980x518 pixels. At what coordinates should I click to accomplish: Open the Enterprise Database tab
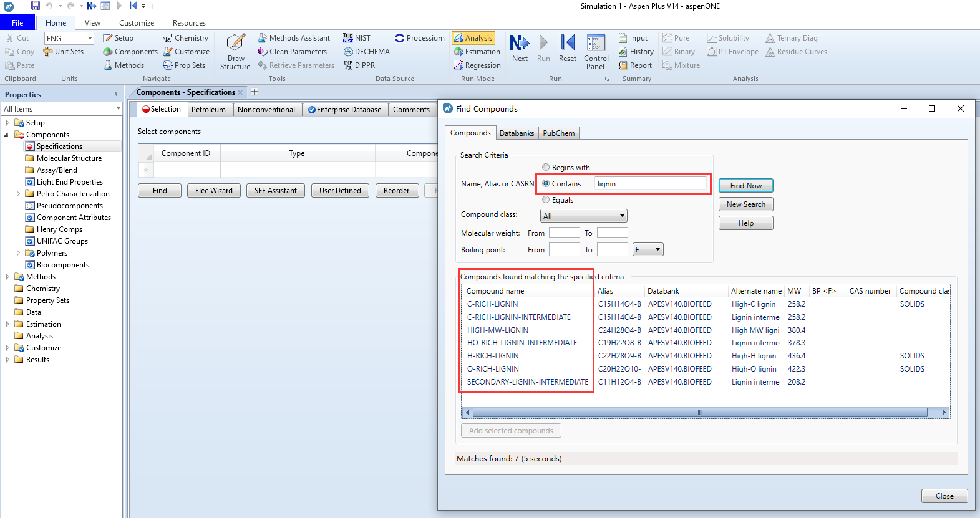click(x=344, y=110)
